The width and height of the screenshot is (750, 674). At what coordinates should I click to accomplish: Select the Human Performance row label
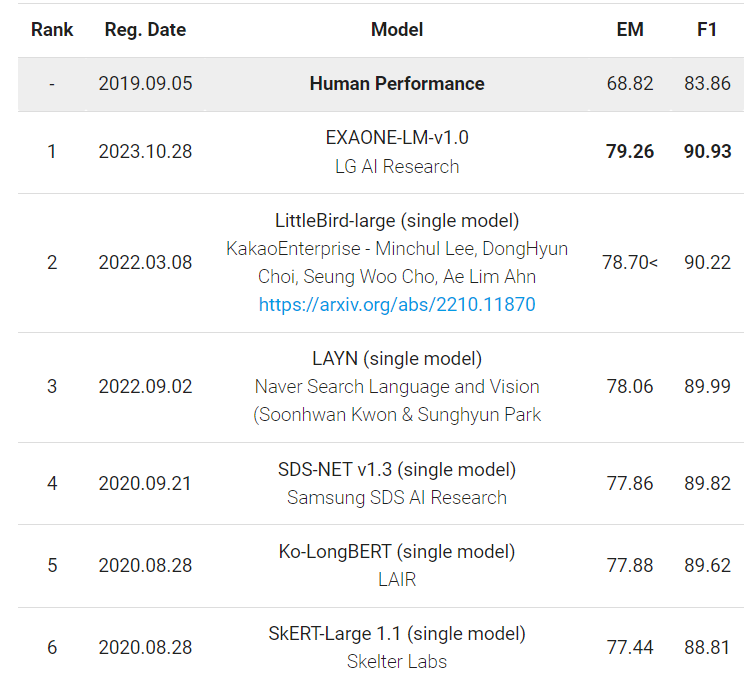397,84
